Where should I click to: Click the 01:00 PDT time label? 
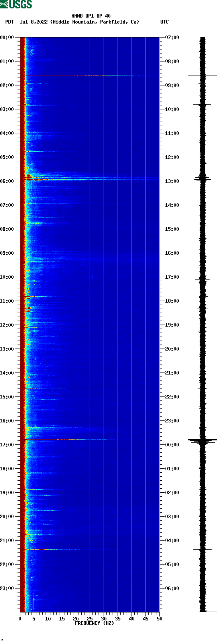point(7,61)
